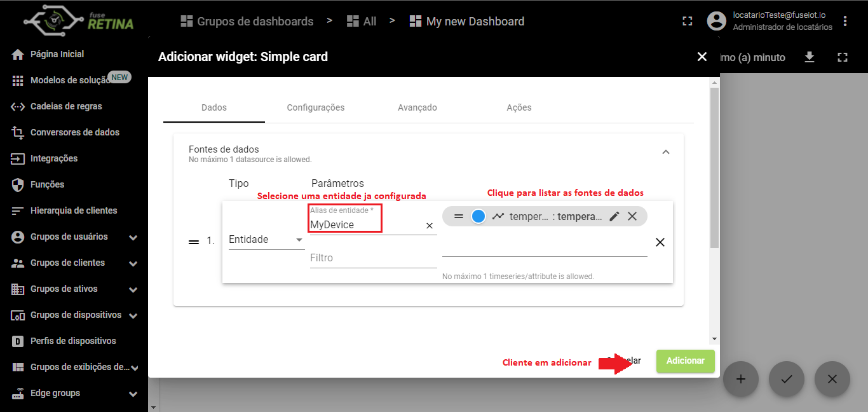Click sidebar scroll down arrow
Image resolution: width=868 pixels, height=412 pixels.
pyautogui.click(x=153, y=407)
